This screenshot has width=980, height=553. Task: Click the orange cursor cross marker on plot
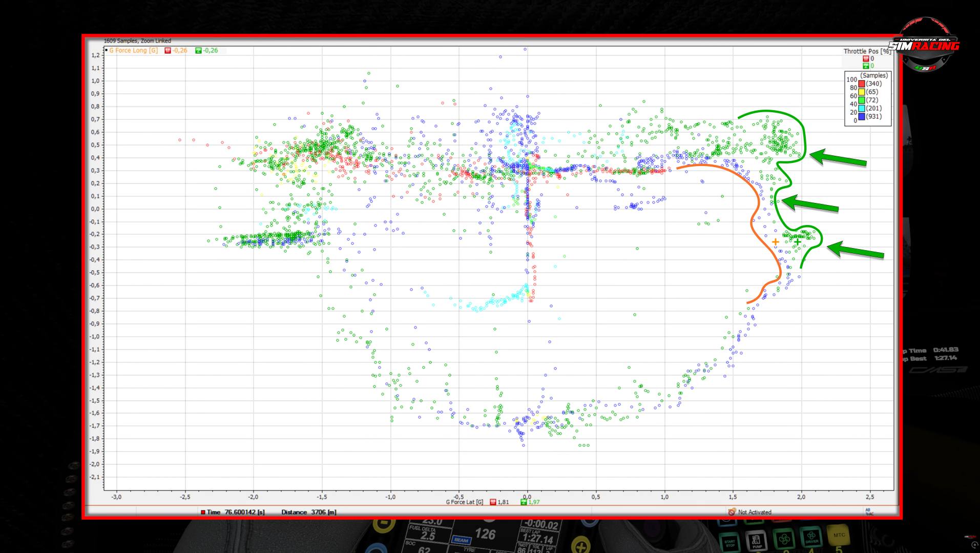tap(775, 241)
